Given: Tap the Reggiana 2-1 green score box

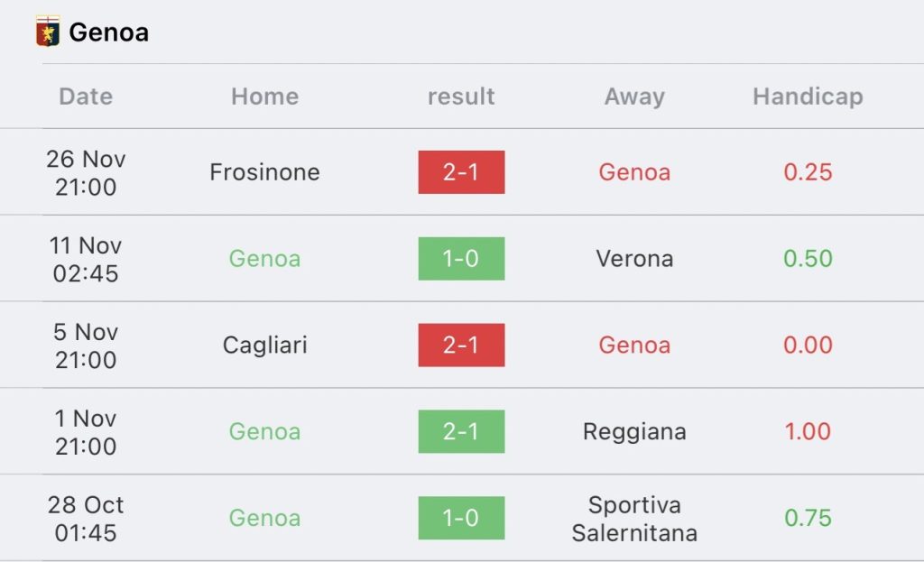Looking at the screenshot, I should coord(461,431).
